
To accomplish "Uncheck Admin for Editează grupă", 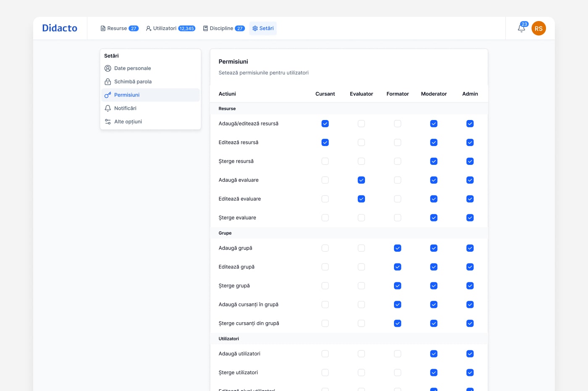I will point(470,267).
